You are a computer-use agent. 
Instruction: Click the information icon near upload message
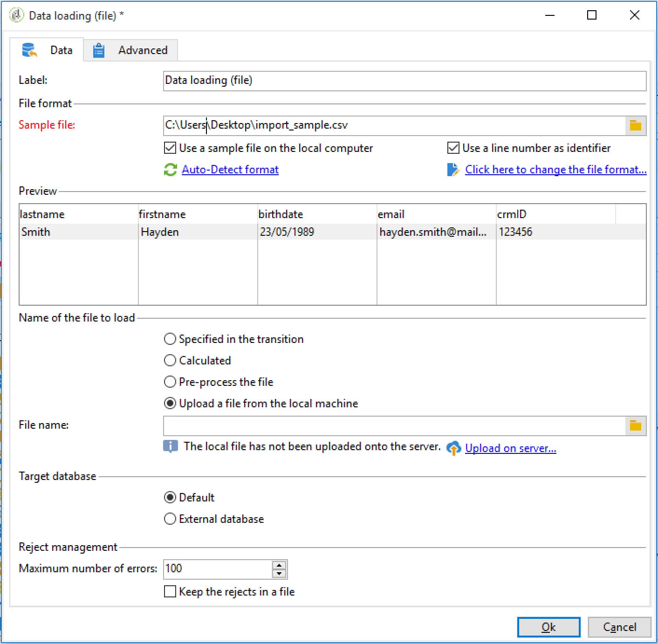(x=171, y=446)
